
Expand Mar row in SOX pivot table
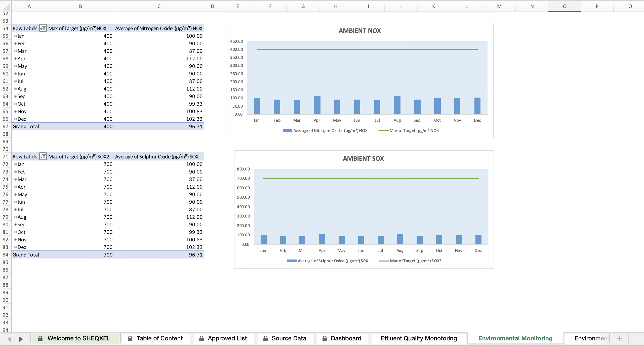[x=15, y=179]
